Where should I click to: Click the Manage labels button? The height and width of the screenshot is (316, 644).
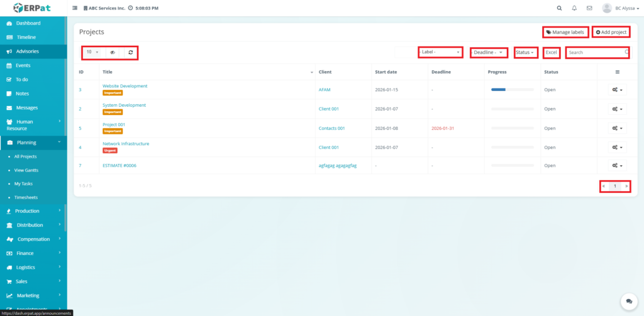[565, 32]
